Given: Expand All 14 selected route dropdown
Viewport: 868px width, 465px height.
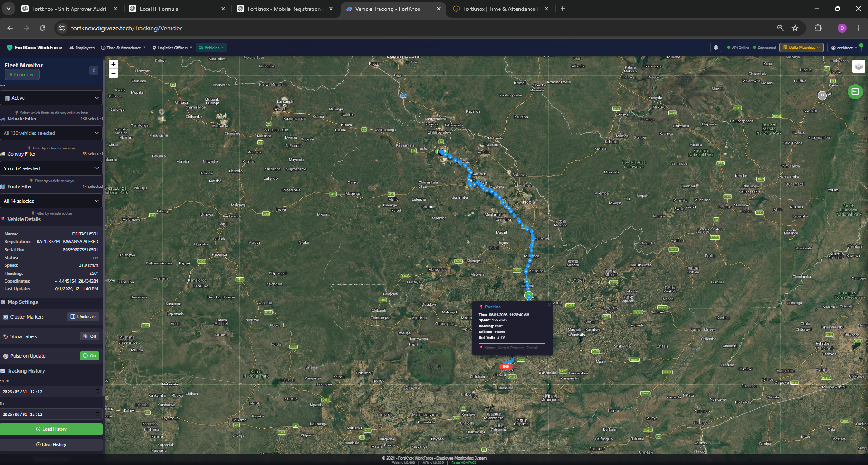Looking at the screenshot, I should click(52, 201).
